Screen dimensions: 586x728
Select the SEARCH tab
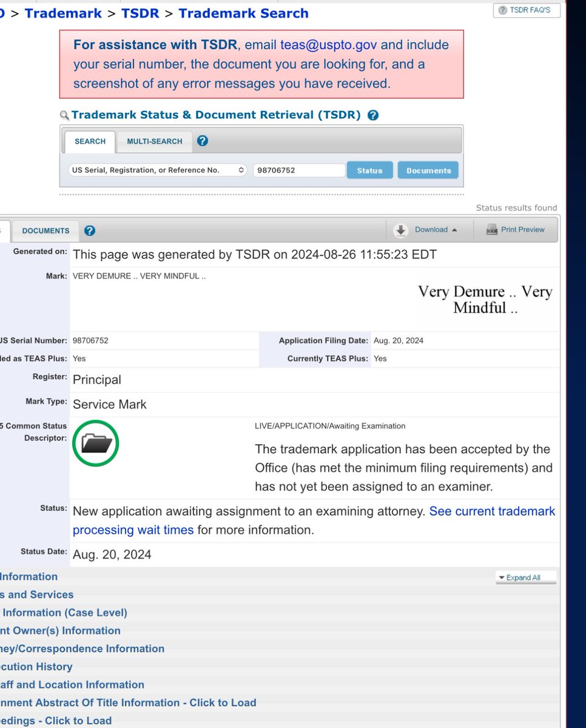tap(90, 141)
